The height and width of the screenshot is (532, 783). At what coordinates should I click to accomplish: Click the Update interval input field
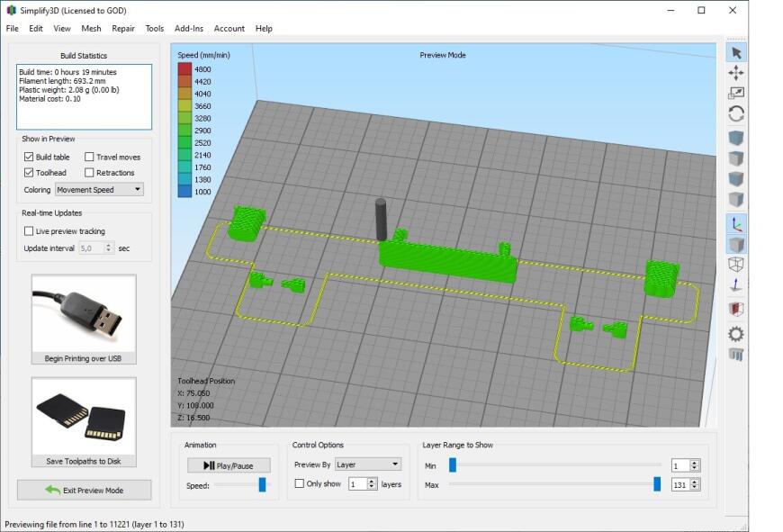92,248
